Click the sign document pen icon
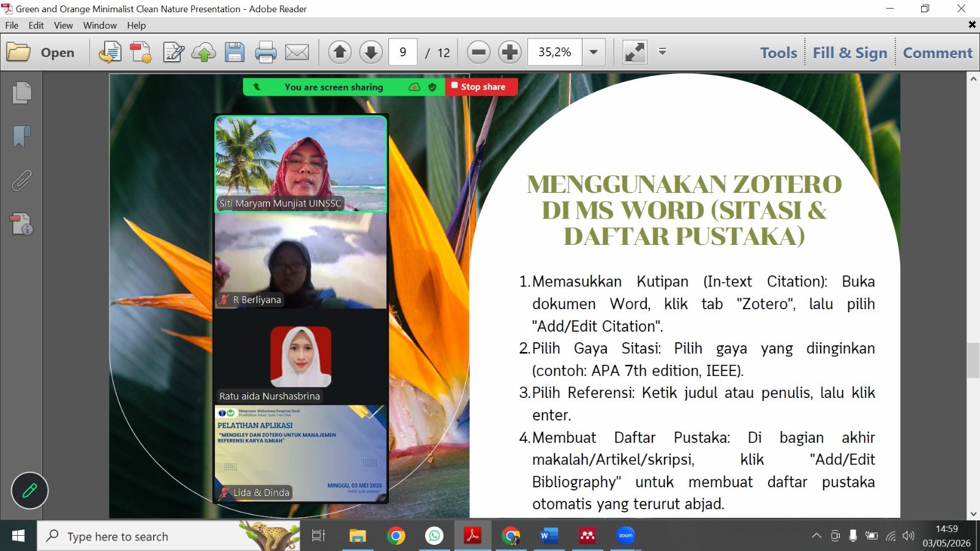The image size is (980, 551). click(x=173, y=53)
